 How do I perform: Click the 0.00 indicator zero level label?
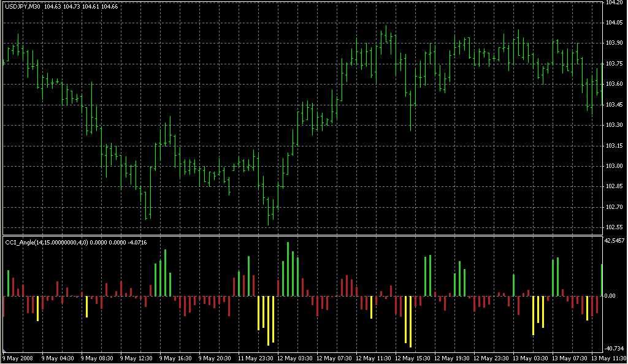point(610,296)
